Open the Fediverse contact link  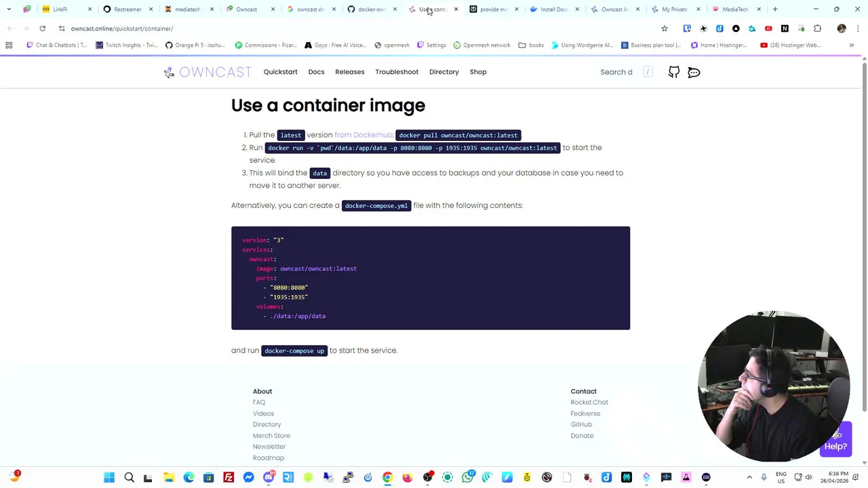point(585,413)
